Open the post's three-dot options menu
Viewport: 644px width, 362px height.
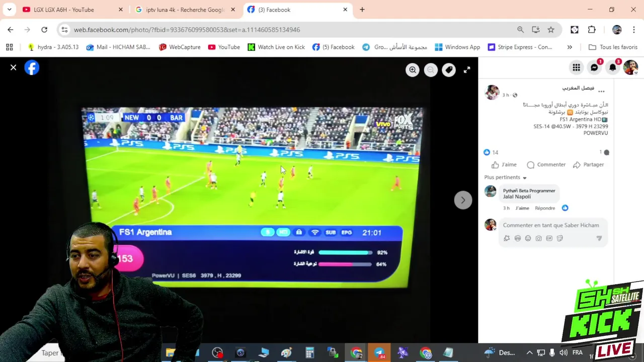point(601,92)
